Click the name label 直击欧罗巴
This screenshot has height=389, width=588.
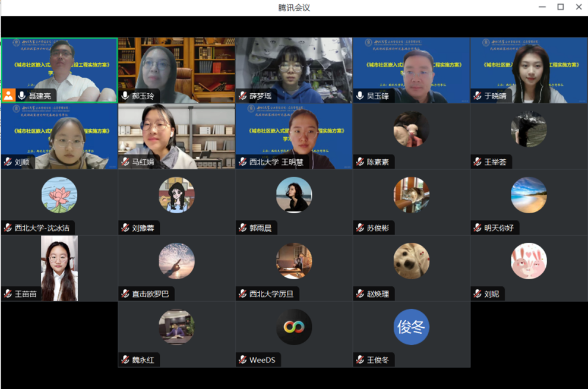pyautogui.click(x=150, y=293)
